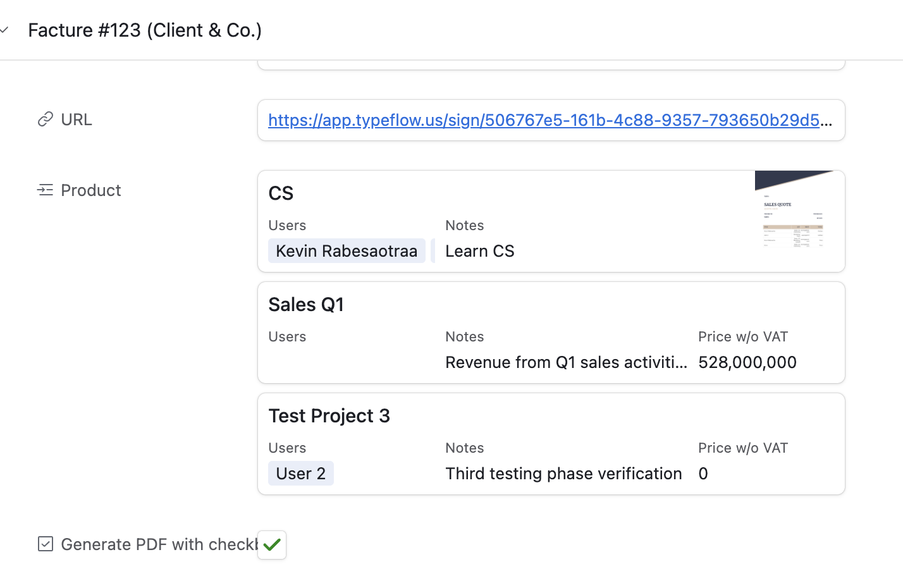
Task: Click the Product field list icon
Action: click(45, 190)
